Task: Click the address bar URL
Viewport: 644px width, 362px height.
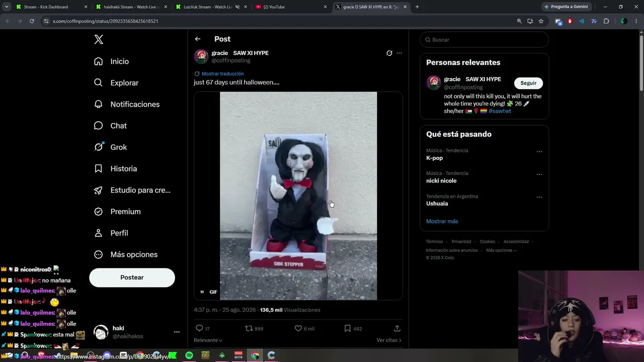Action: [x=106, y=21]
